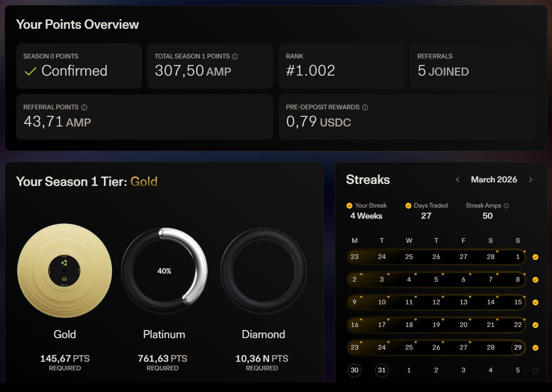
Task: Click the yellow check icon beside Days Traded
Action: 408,206
